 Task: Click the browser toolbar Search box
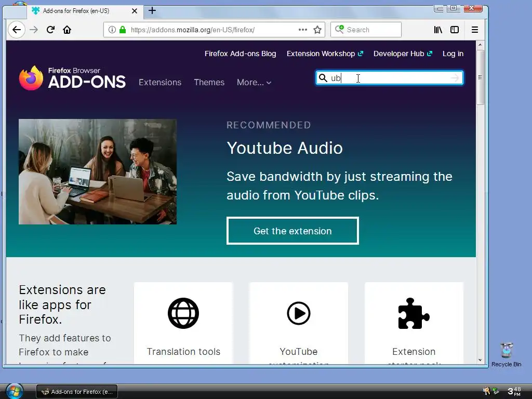click(x=366, y=30)
